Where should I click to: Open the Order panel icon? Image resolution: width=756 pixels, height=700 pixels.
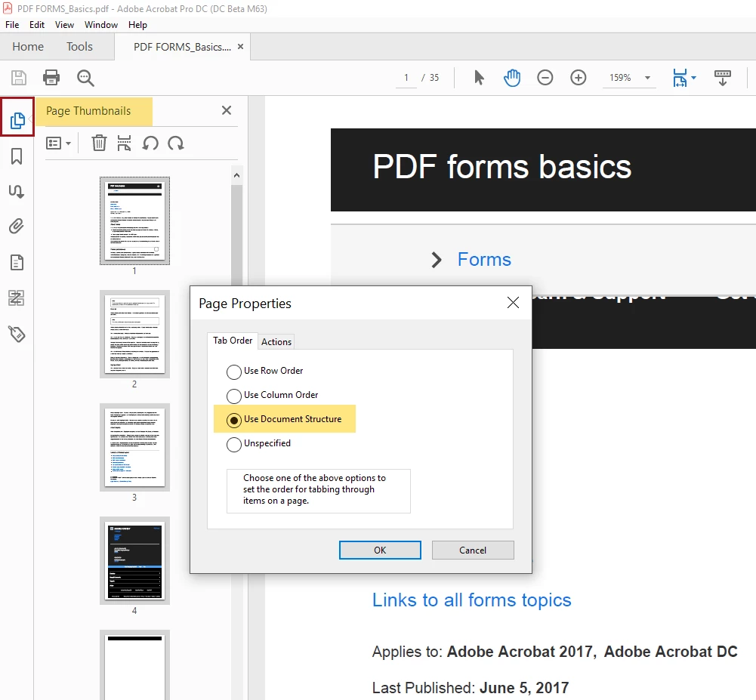(x=17, y=298)
